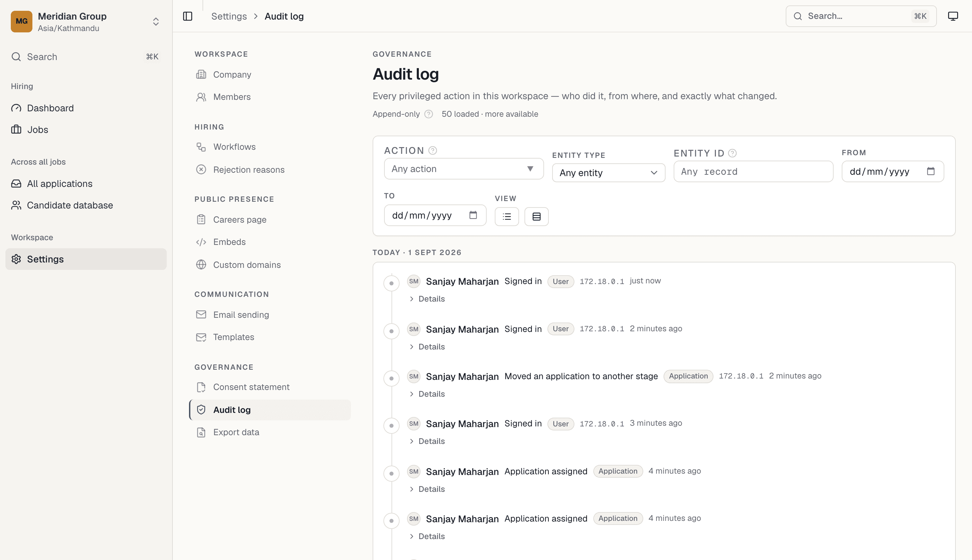Open the TO date calendar picker icon
The image size is (972, 560).
coord(473,215)
